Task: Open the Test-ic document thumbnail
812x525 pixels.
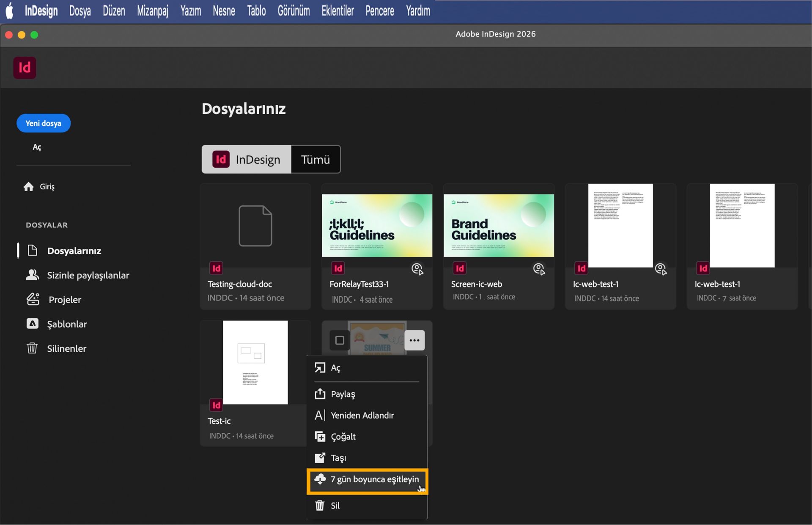Action: click(255, 362)
